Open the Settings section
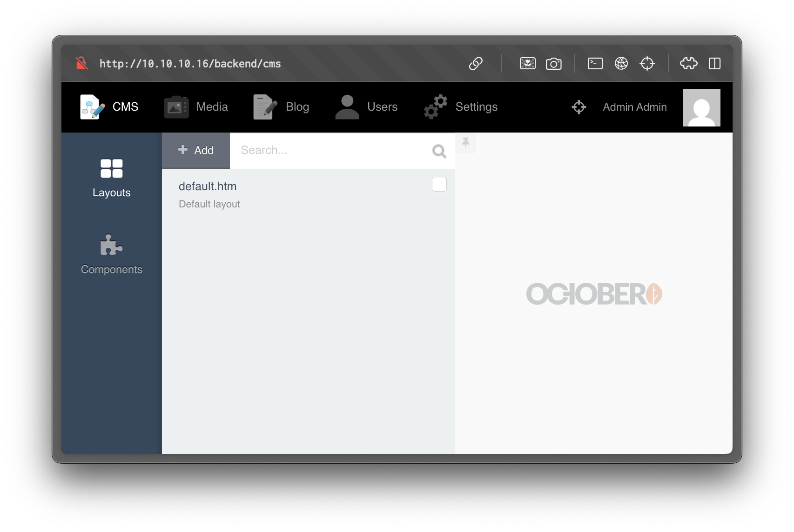This screenshot has width=794, height=532. tap(461, 107)
